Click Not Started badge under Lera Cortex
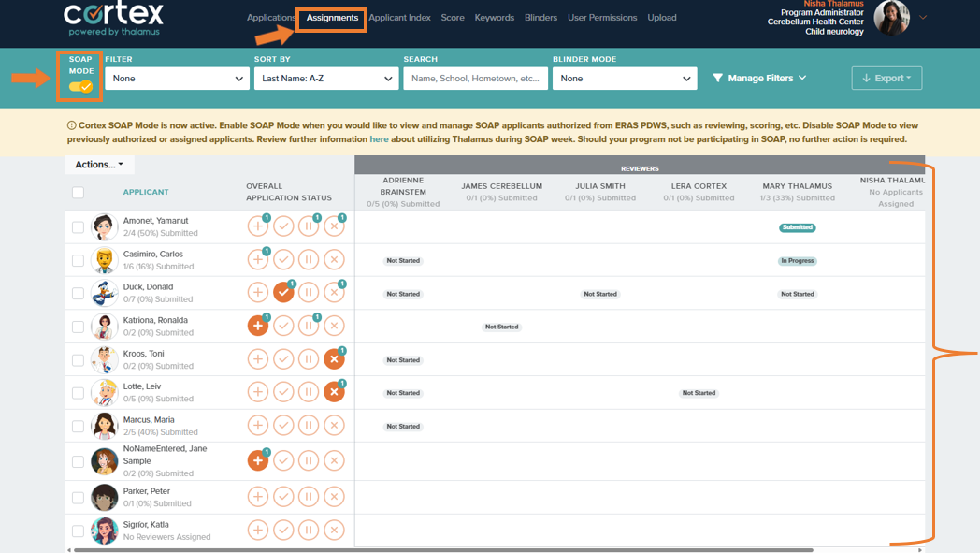Screen dimensions: 980x553 click(x=699, y=393)
